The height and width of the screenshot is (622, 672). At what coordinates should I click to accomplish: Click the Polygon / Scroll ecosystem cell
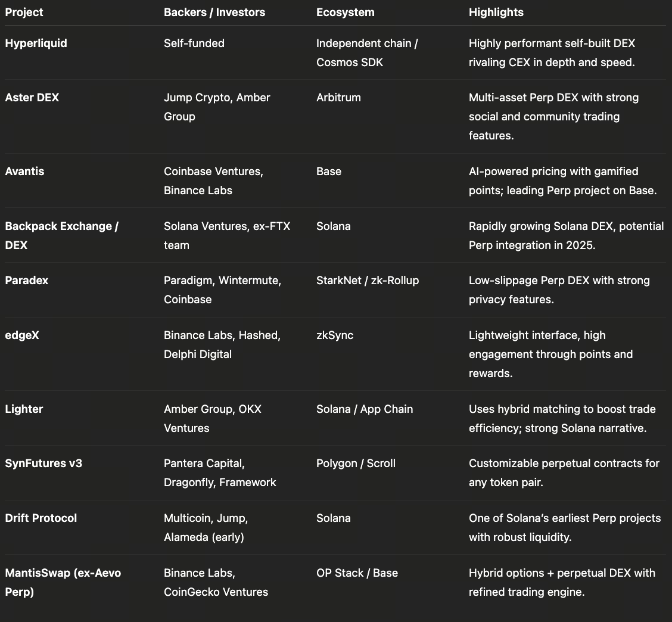(356, 463)
